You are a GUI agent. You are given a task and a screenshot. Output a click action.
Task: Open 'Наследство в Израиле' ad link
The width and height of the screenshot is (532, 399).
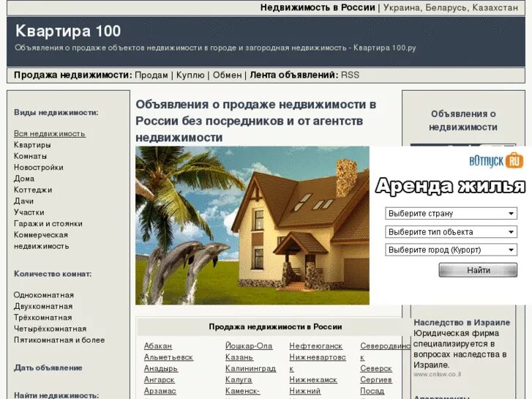462,322
